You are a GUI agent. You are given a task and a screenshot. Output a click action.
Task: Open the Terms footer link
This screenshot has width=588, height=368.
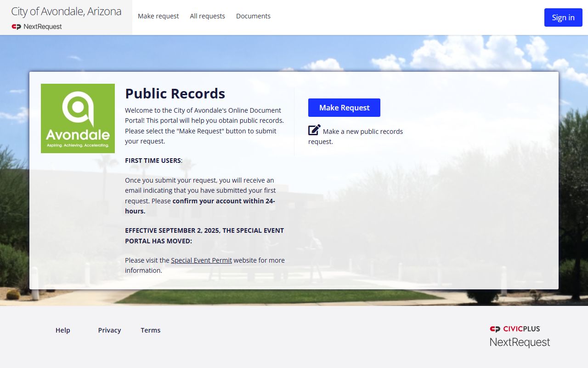tap(151, 330)
